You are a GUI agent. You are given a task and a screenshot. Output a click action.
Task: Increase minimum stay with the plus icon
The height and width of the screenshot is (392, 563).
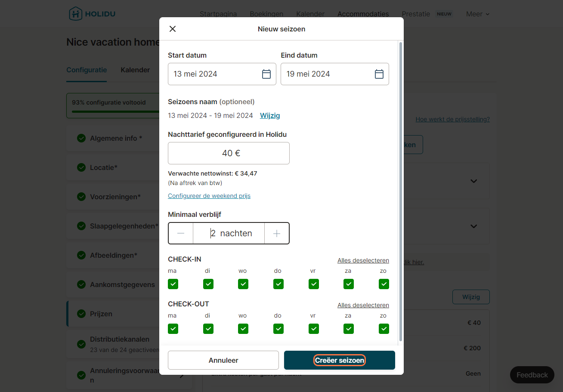click(277, 233)
